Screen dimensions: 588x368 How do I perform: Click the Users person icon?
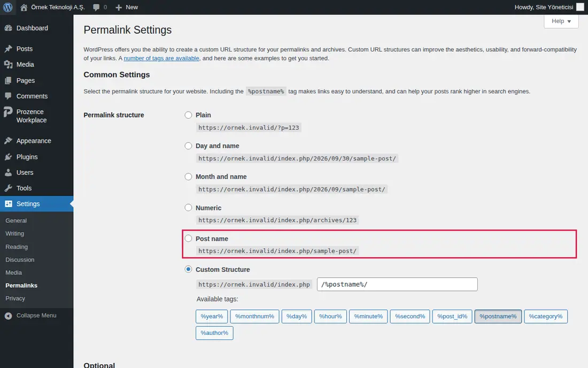pyautogui.click(x=8, y=173)
